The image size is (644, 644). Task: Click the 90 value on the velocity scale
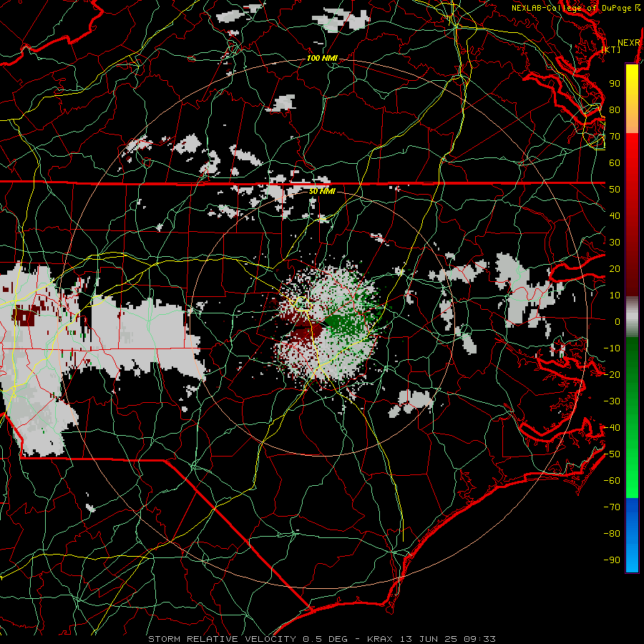tap(615, 84)
